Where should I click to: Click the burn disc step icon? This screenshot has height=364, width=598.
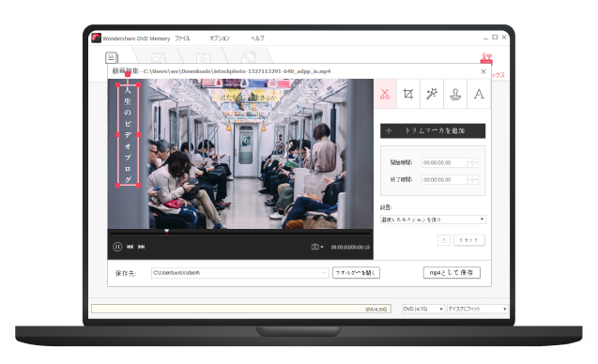(248, 58)
